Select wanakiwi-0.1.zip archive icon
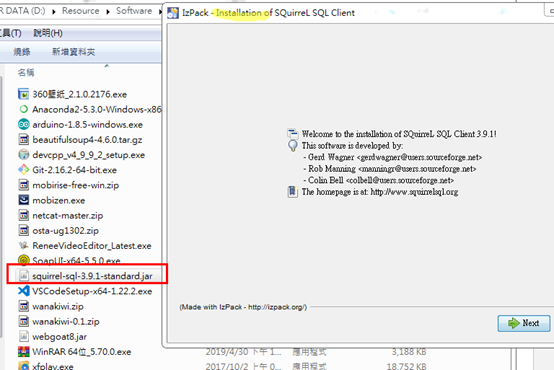Image resolution: width=554 pixels, height=370 pixels. click(x=24, y=321)
